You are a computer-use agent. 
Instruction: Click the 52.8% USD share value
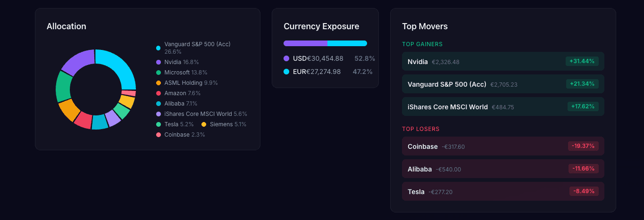pos(365,58)
